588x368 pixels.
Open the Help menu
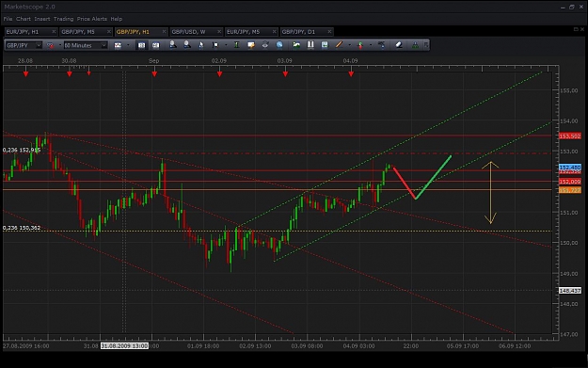coord(117,19)
